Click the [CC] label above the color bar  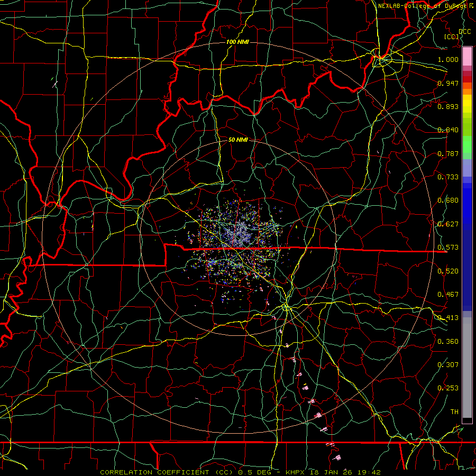click(452, 36)
